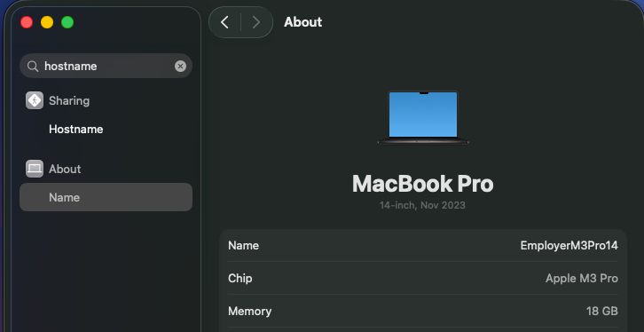Image resolution: width=644 pixels, height=332 pixels.
Task: Click the About laptop sidebar icon
Action: tap(35, 169)
